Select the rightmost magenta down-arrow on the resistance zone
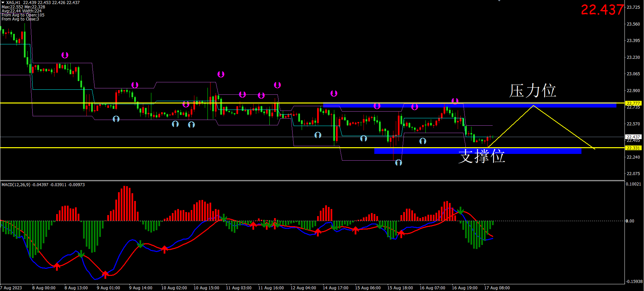 click(455, 101)
